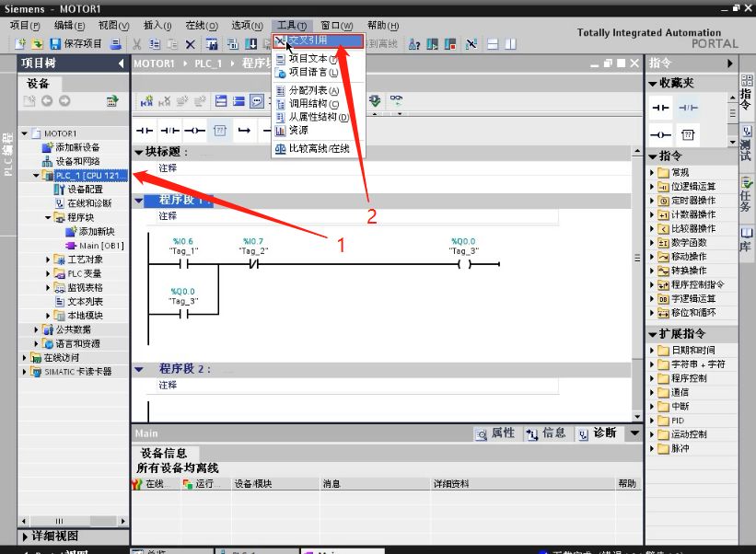The image size is (756, 554).
Task: Switch to the 属性 inspector tab
Action: pos(495,433)
